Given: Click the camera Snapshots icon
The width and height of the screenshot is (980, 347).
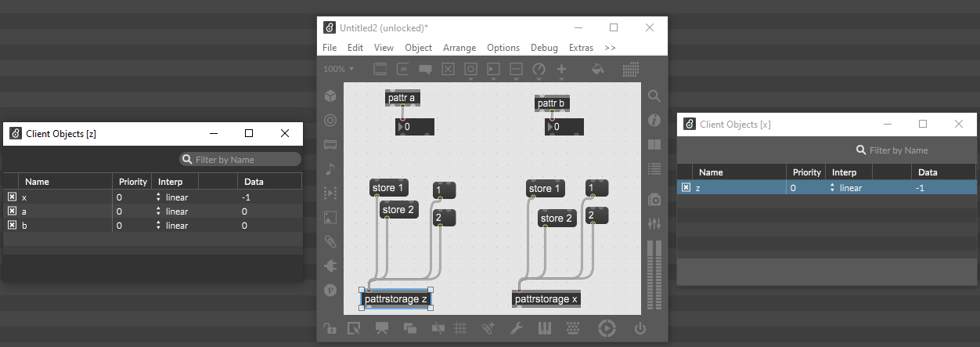Looking at the screenshot, I should (654, 200).
